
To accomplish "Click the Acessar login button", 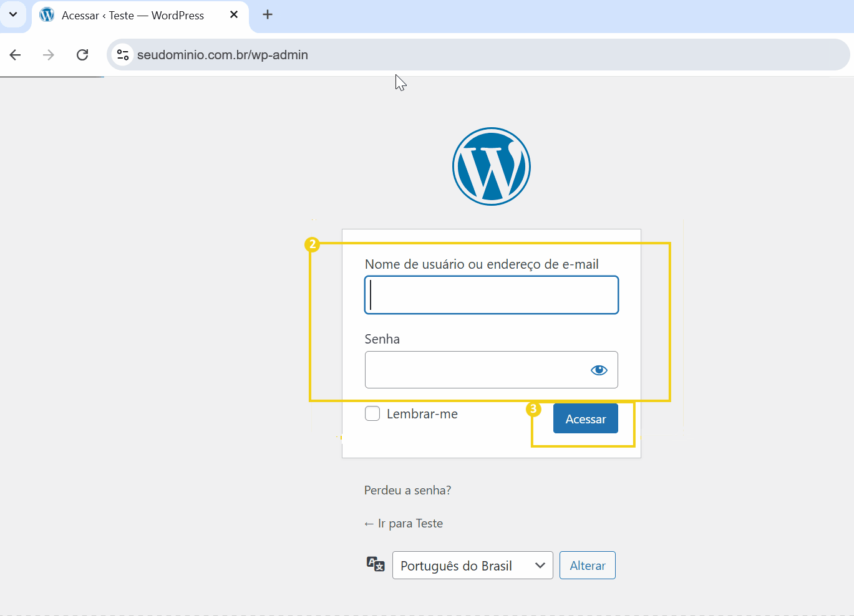I will point(586,418).
